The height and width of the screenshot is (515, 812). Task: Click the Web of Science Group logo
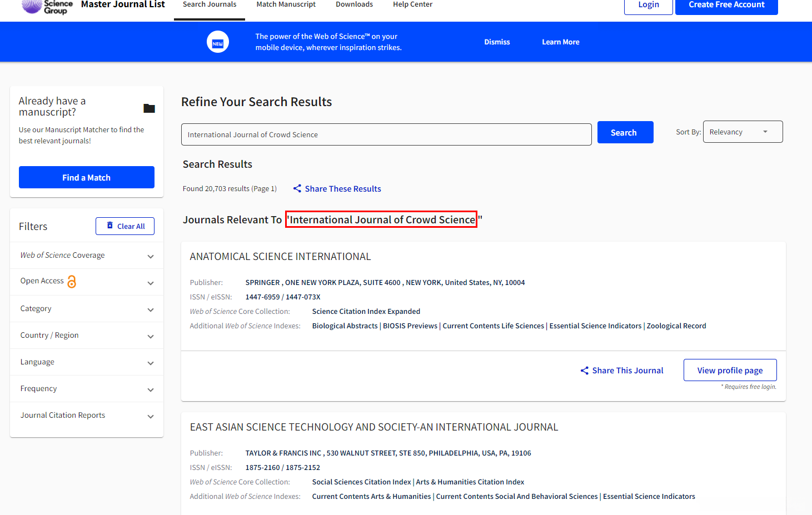tap(47, 6)
